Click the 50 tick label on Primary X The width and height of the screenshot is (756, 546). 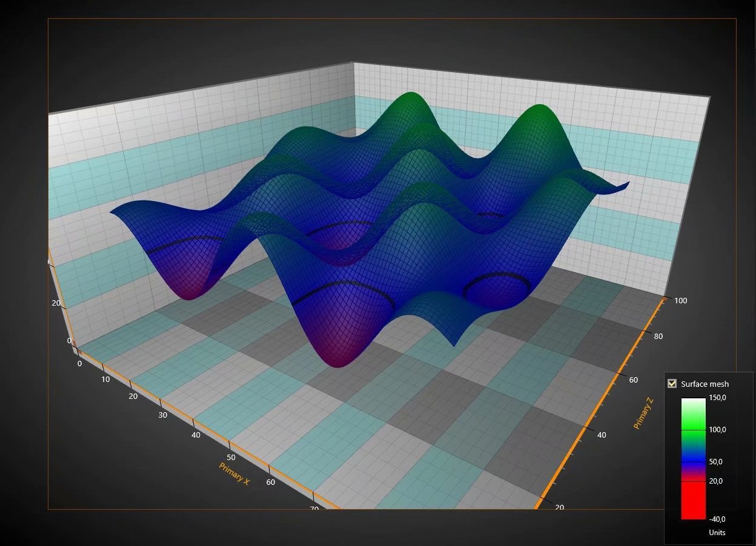(x=231, y=458)
